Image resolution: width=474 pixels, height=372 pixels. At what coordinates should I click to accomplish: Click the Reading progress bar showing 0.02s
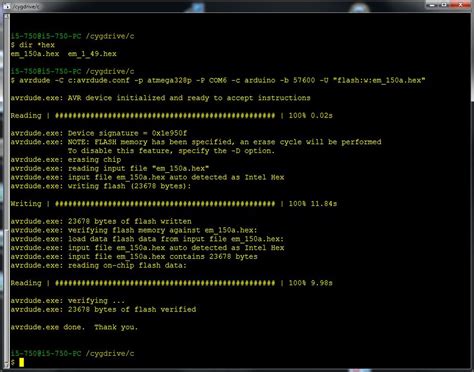click(172, 116)
